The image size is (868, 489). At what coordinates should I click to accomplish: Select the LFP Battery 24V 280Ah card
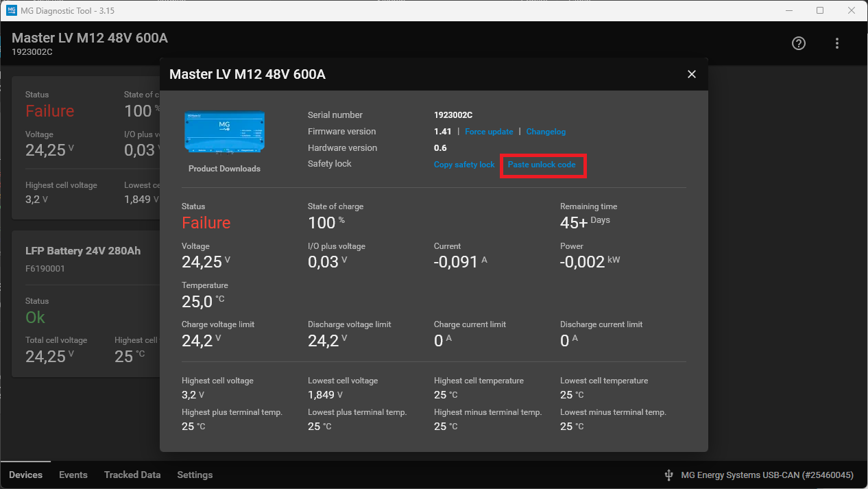coord(86,304)
